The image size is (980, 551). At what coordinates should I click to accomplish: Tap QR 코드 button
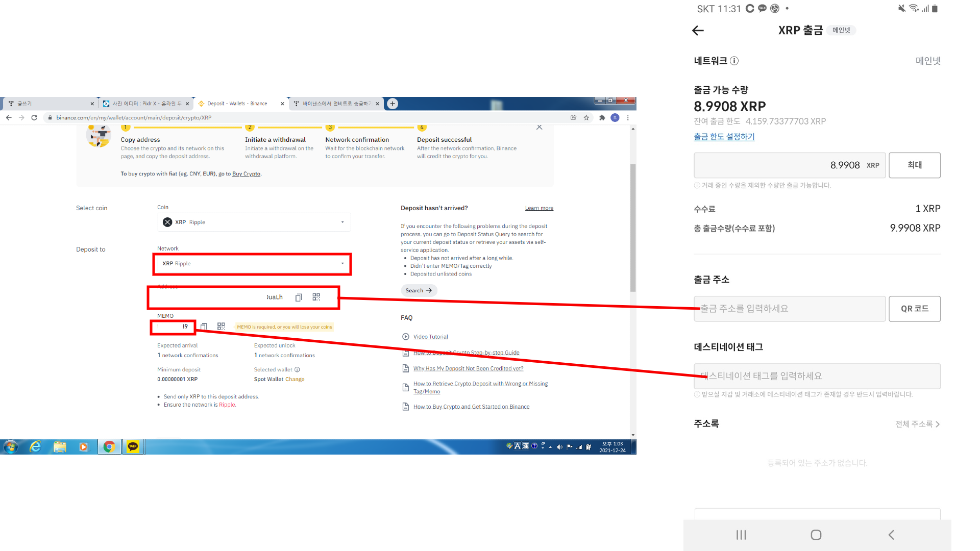[x=915, y=309]
